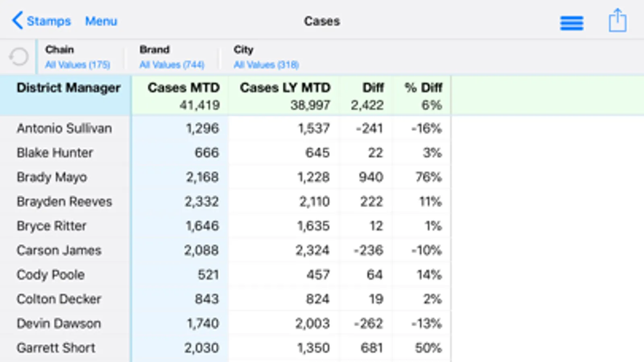Select district manager Garrett Short

pos(56,348)
